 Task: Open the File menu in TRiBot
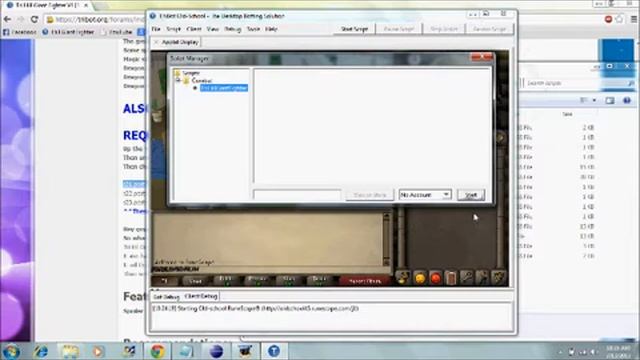coord(156,29)
